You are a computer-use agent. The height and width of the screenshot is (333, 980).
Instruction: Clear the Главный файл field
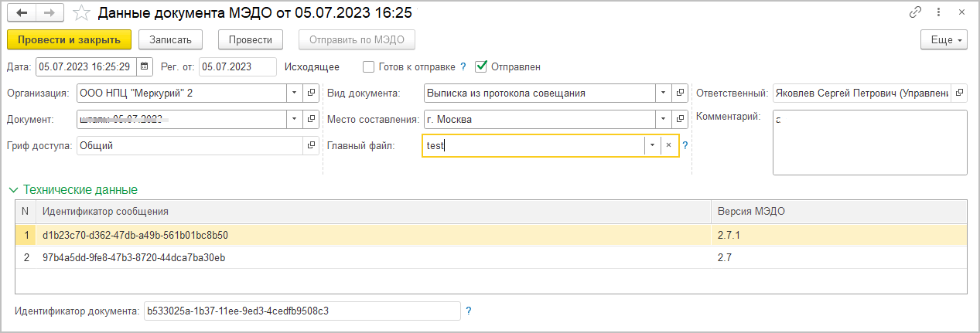click(x=668, y=145)
